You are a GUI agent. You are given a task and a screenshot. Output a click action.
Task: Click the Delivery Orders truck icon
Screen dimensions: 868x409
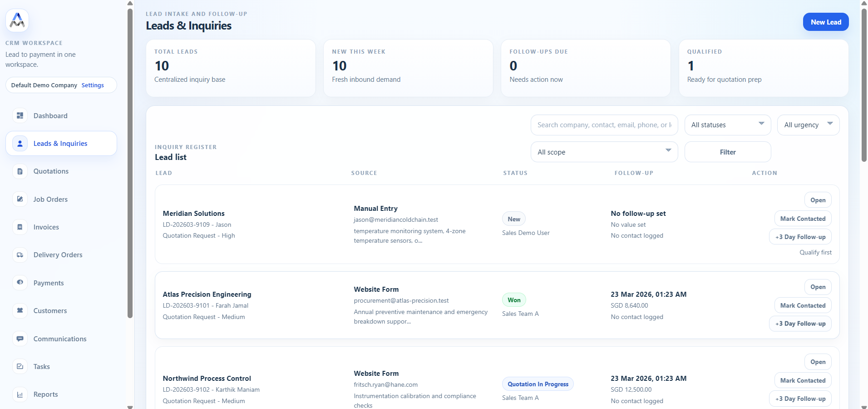(20, 255)
